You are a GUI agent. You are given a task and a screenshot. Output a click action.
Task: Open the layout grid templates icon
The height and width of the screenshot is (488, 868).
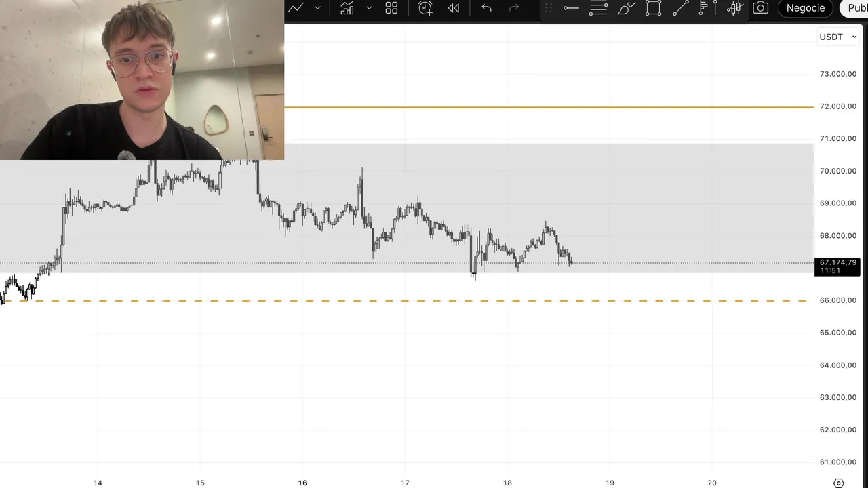(391, 8)
